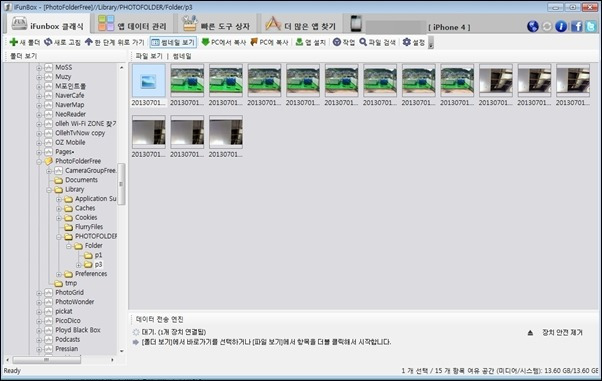Select the second thumbnail with green field
The width and height of the screenshot is (602, 381).
(x=187, y=81)
